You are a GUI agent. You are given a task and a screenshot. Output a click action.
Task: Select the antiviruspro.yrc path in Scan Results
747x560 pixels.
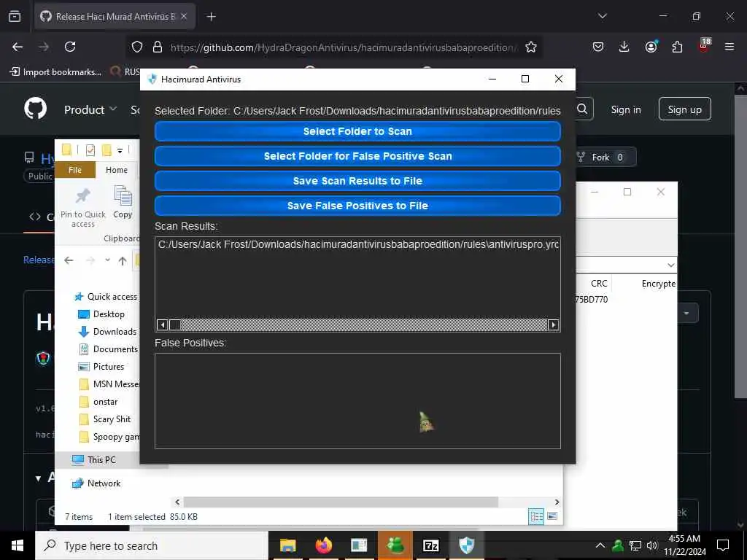pyautogui.click(x=358, y=244)
